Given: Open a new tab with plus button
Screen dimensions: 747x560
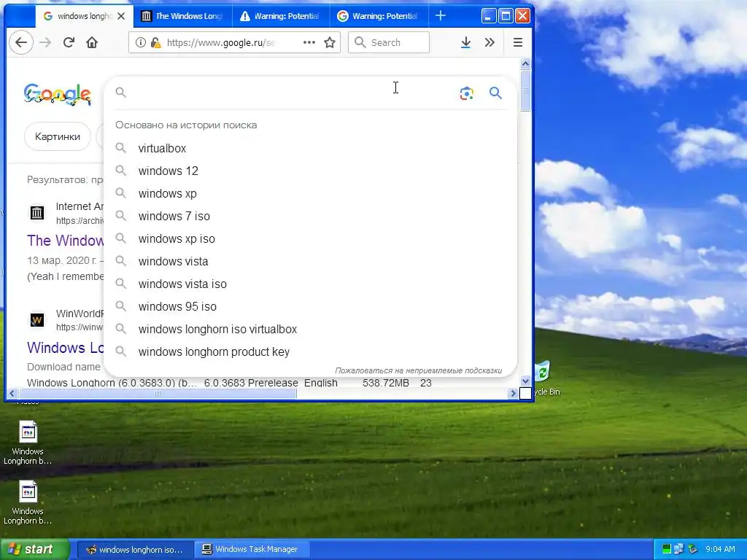Looking at the screenshot, I should click(441, 16).
